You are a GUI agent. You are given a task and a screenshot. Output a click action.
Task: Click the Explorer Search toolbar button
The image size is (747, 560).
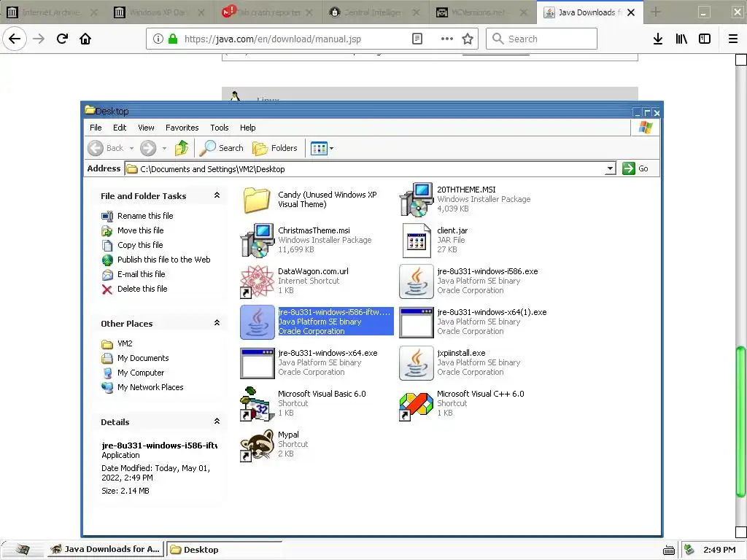222,148
